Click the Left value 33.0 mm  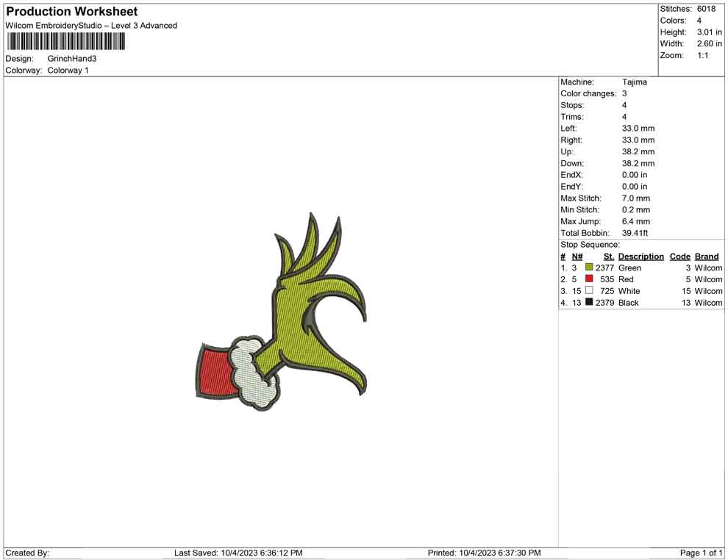[638, 129]
